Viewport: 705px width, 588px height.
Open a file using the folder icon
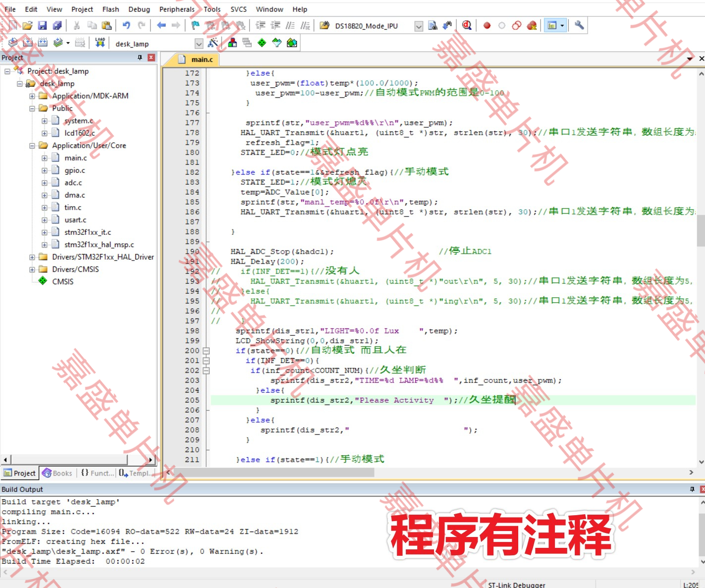click(x=27, y=25)
